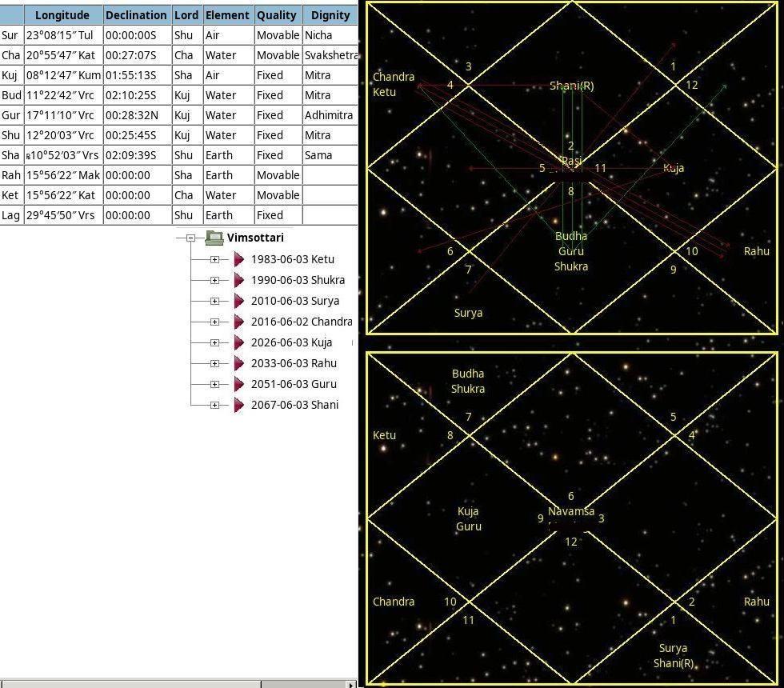This screenshot has width=784, height=688.
Task: Expand the 1983-06-03 Ketu dasa
Action: pos(214,259)
